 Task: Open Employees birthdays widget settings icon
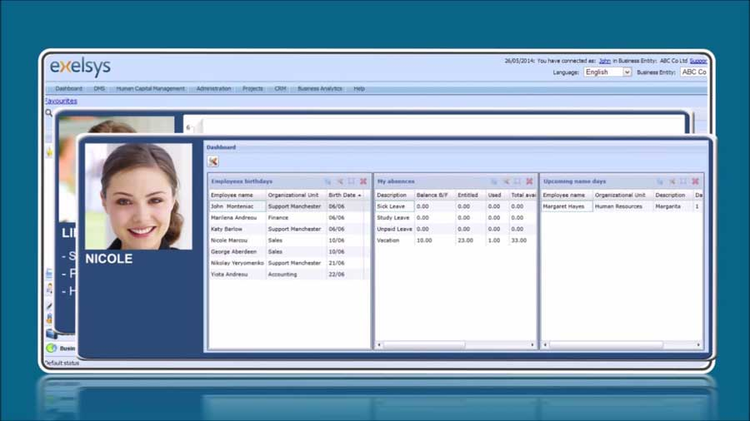(x=340, y=181)
